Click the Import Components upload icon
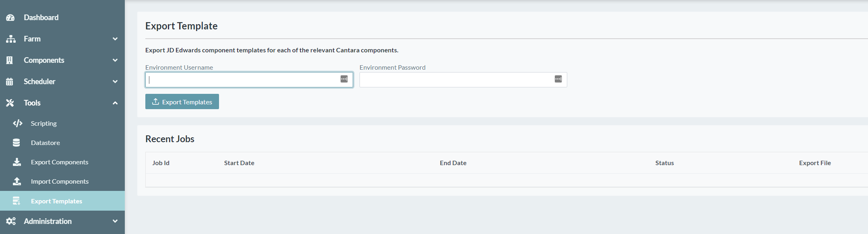 [17, 181]
